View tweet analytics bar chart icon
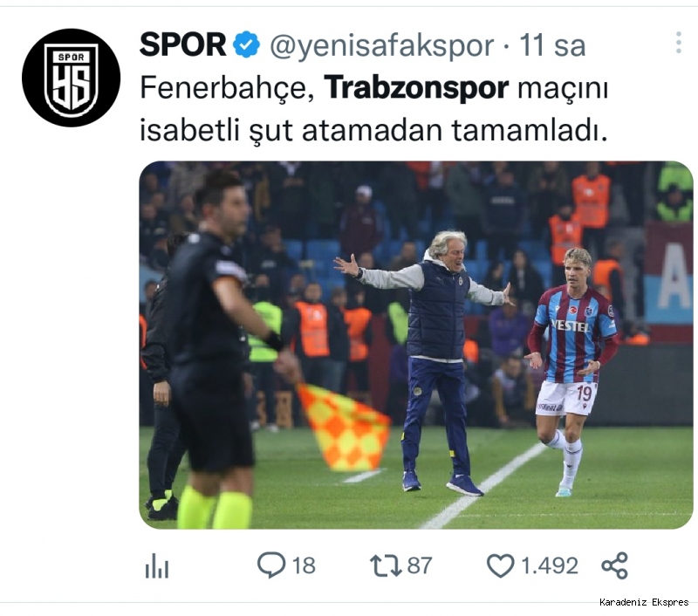The height and width of the screenshot is (616, 698). 157,565
